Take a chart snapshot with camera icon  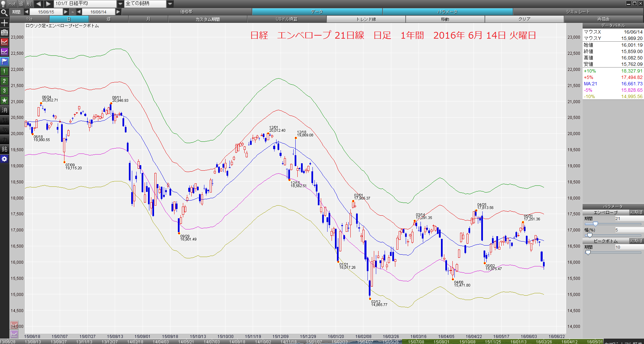pyautogui.click(x=4, y=32)
